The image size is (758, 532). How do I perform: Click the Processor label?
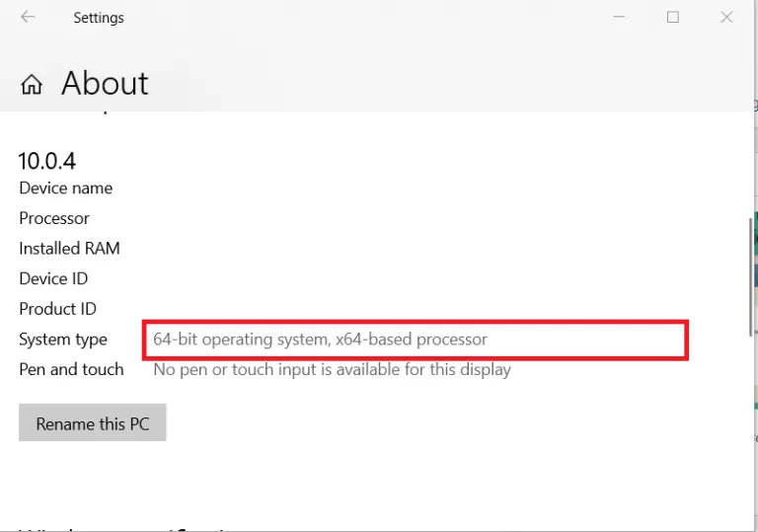tap(54, 218)
